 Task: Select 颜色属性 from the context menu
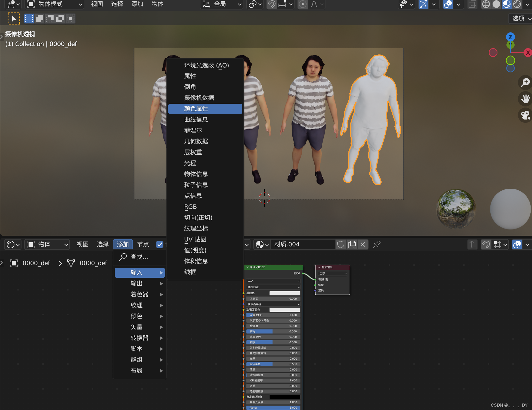pyautogui.click(x=205, y=109)
